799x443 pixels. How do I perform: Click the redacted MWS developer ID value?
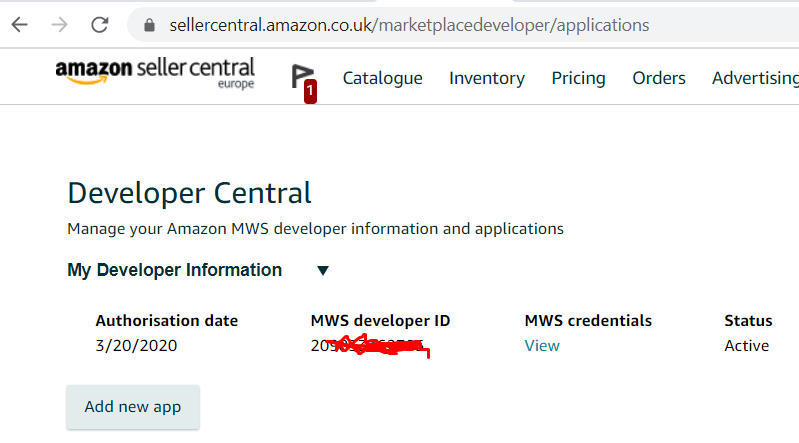coord(370,346)
